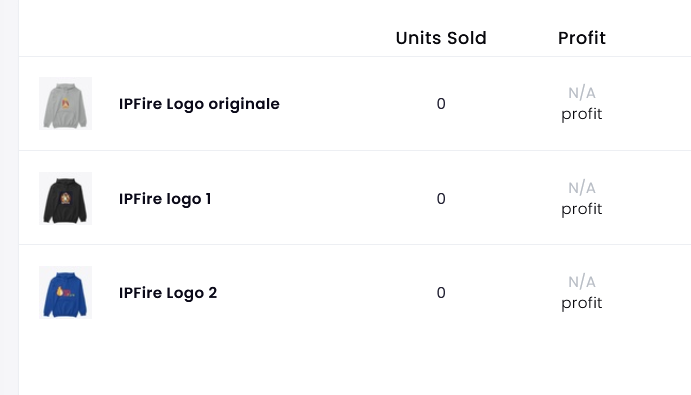Select units sold value for IPFire logo 1
Image resolution: width=691 pixels, height=395 pixels.
coord(441,198)
